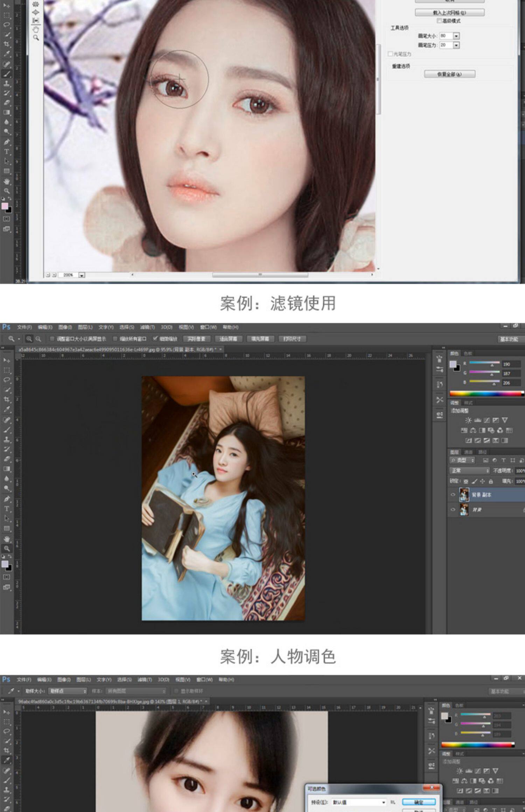This screenshot has height=812, width=525.
Task: Select the Type tool in the a5a8645c window
Action: pyautogui.click(x=7, y=509)
